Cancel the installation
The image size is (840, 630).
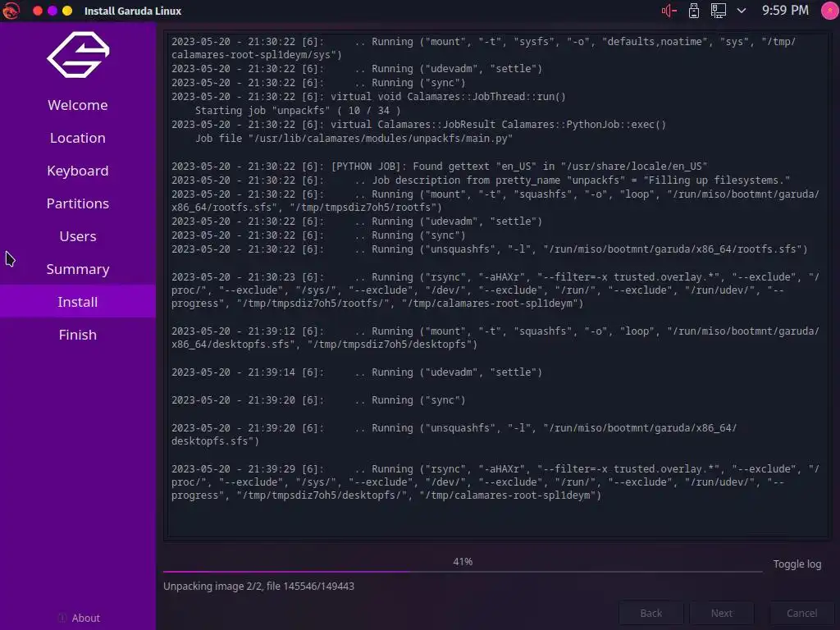click(802, 614)
